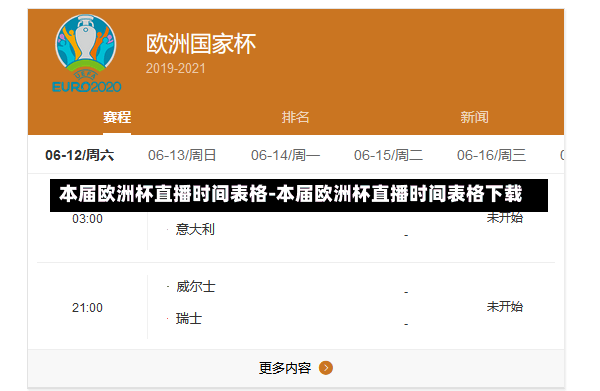Screen dimensions: 600x391
Task: Click the 意大利 team name
Action: [x=195, y=229]
